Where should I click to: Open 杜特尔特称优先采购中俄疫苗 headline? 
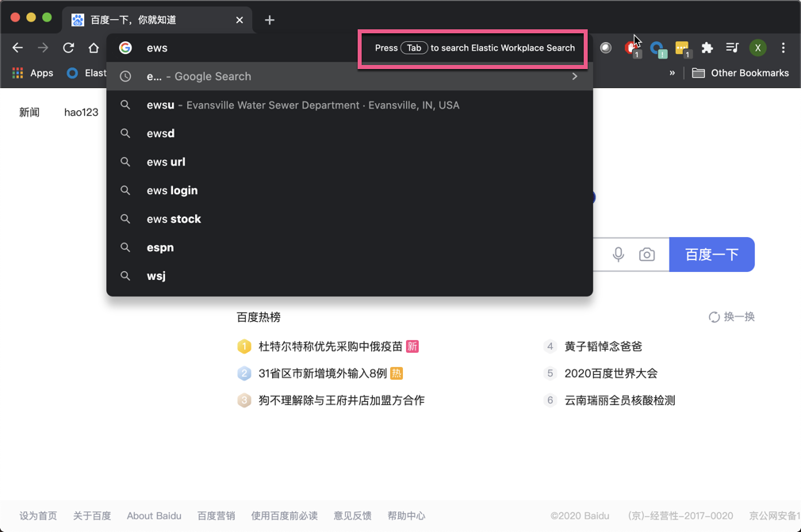click(x=330, y=346)
